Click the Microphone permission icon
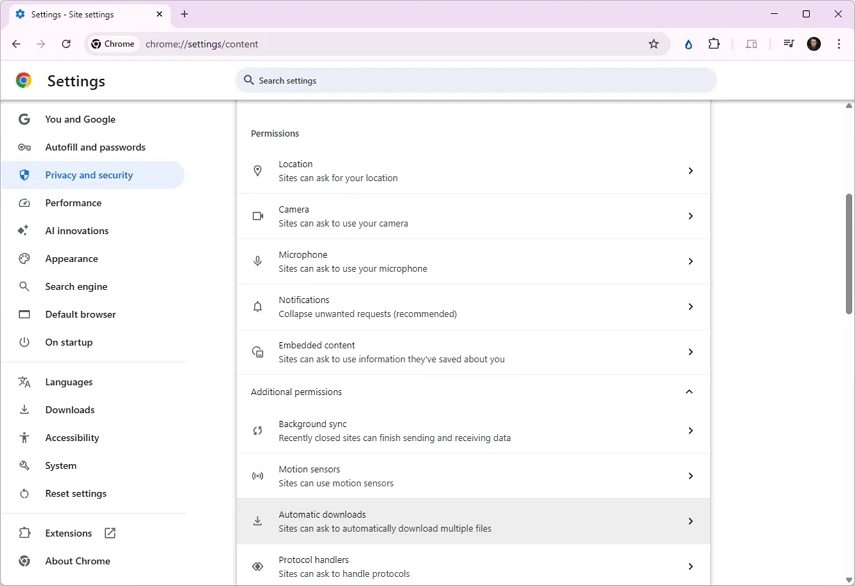Image resolution: width=855 pixels, height=586 pixels. (258, 261)
